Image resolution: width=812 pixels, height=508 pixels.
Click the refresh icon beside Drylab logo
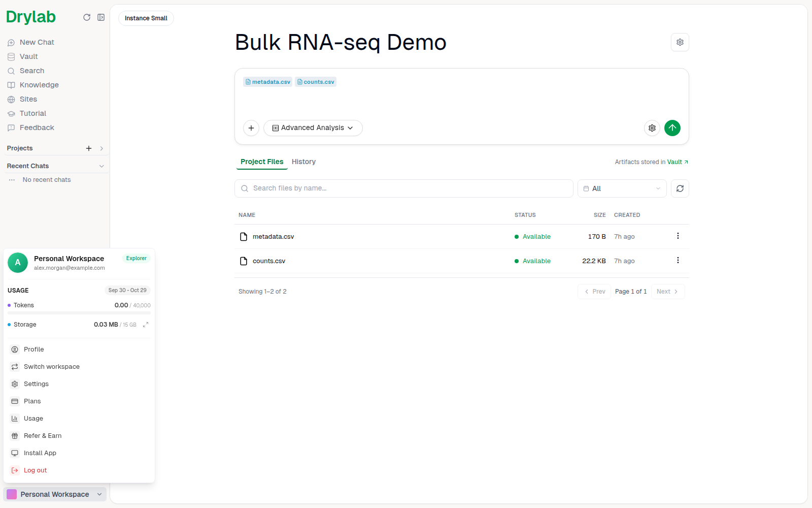point(87,17)
